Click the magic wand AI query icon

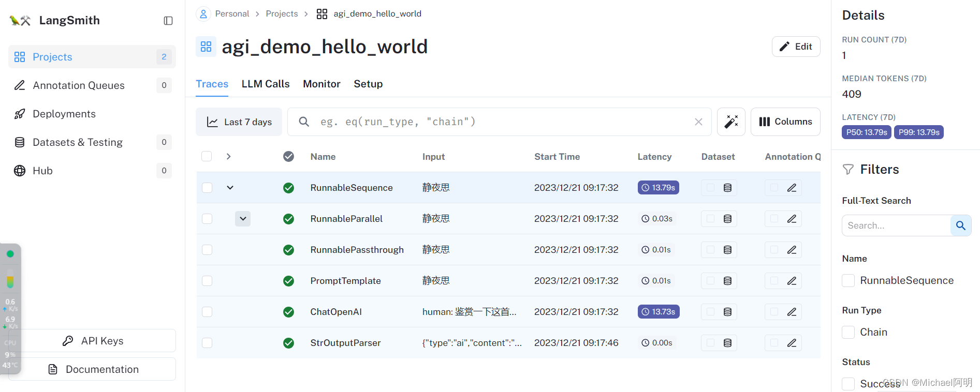point(731,122)
